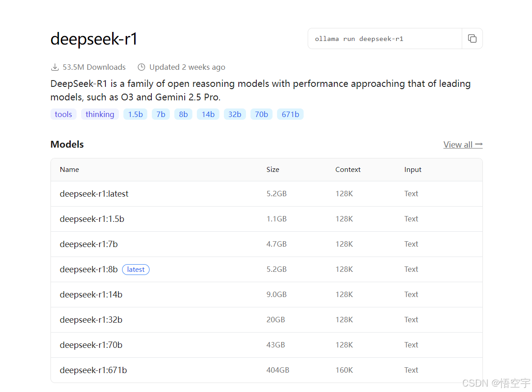Image resolution: width=532 pixels, height=392 pixels.
Task: Select the tools tag
Action: click(x=64, y=114)
